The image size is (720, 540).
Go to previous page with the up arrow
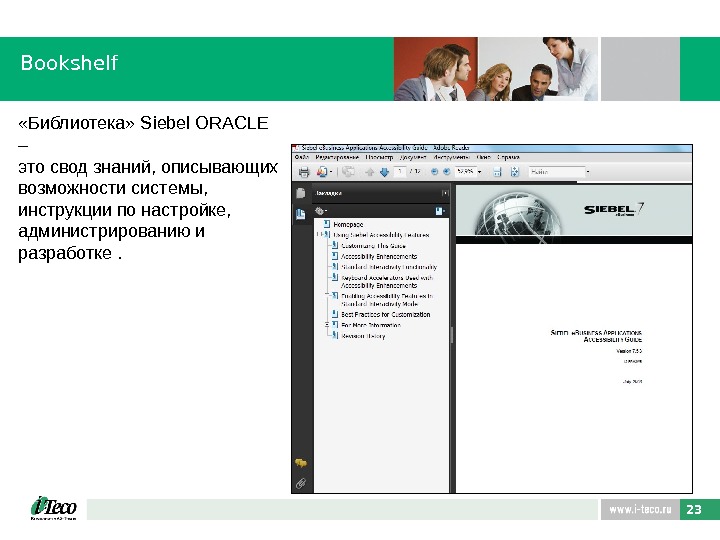point(370,172)
